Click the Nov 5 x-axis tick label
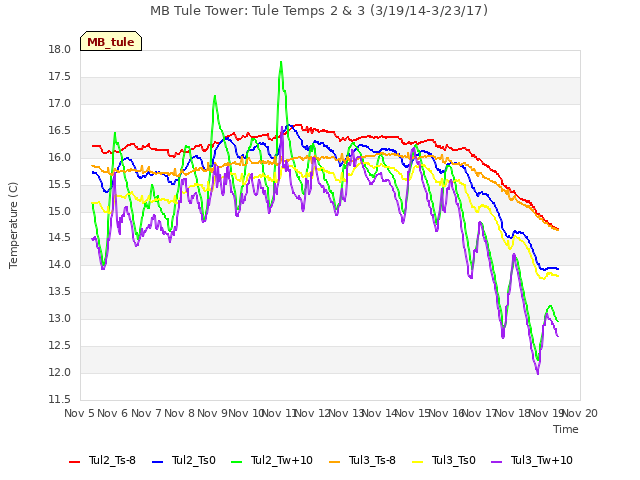The image size is (640, 480). point(79,413)
